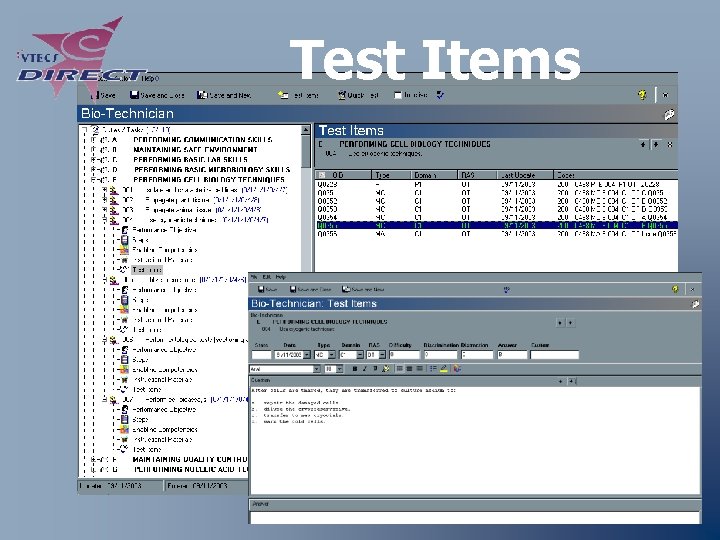720x540 pixels.
Task: Open the Edit menu in the Test Items editor window
Action: pos(267,277)
